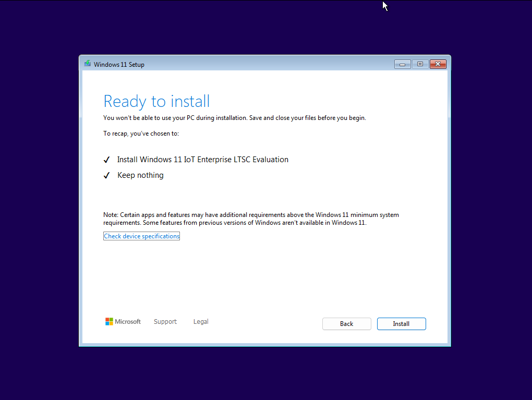Open the Legal link
The width and height of the screenshot is (532, 400).
[201, 321]
